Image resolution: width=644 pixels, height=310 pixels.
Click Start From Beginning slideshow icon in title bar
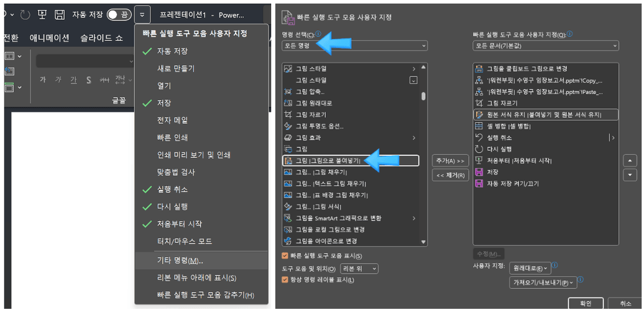(x=42, y=15)
